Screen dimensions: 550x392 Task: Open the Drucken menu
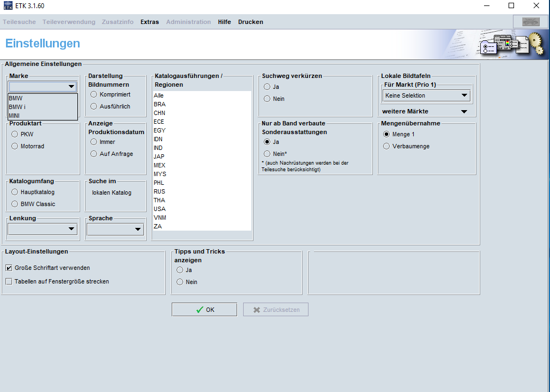point(250,22)
